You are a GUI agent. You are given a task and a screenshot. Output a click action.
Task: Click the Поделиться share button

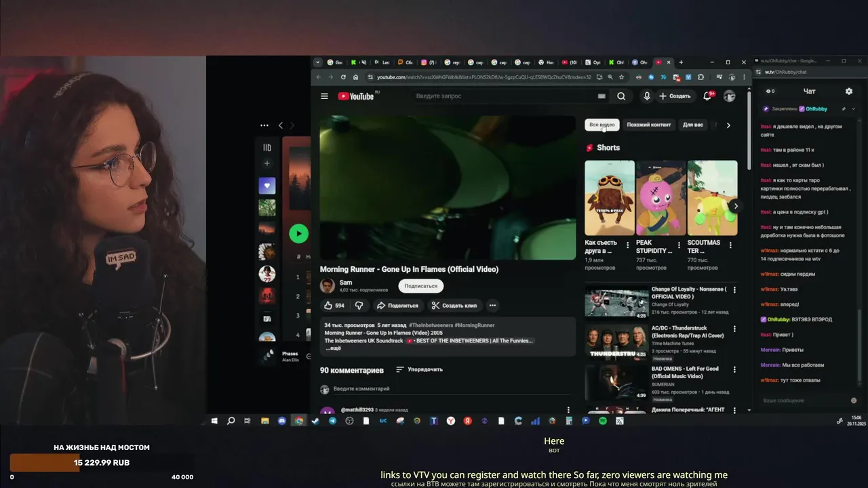tap(397, 306)
